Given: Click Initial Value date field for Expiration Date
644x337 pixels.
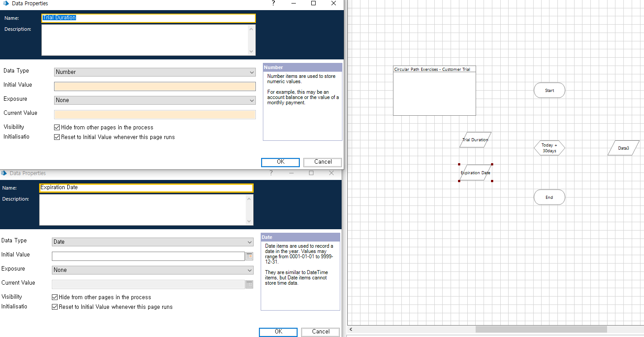Looking at the screenshot, I should pos(148,256).
